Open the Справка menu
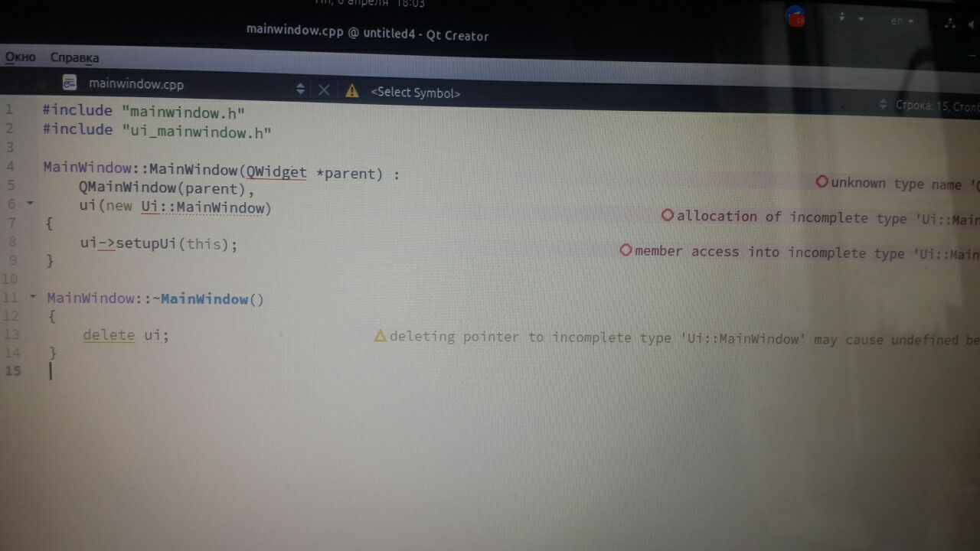This screenshot has height=551, width=980. click(74, 58)
